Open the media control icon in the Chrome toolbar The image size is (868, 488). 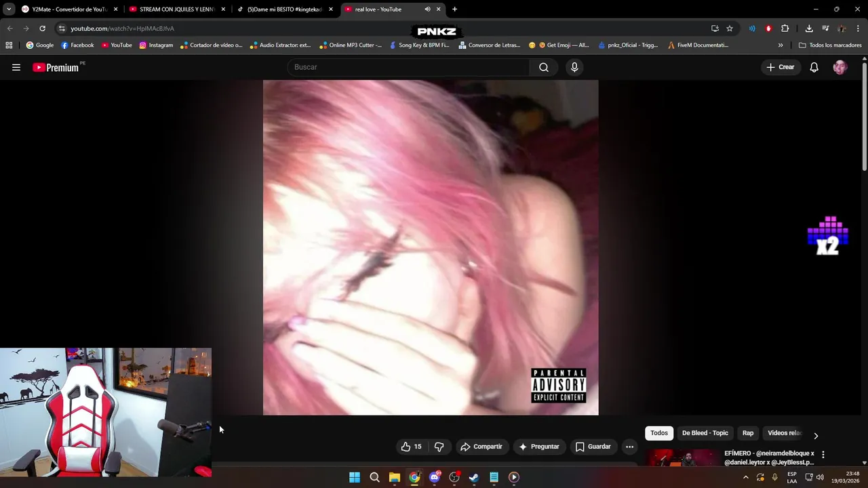pyautogui.click(x=825, y=28)
